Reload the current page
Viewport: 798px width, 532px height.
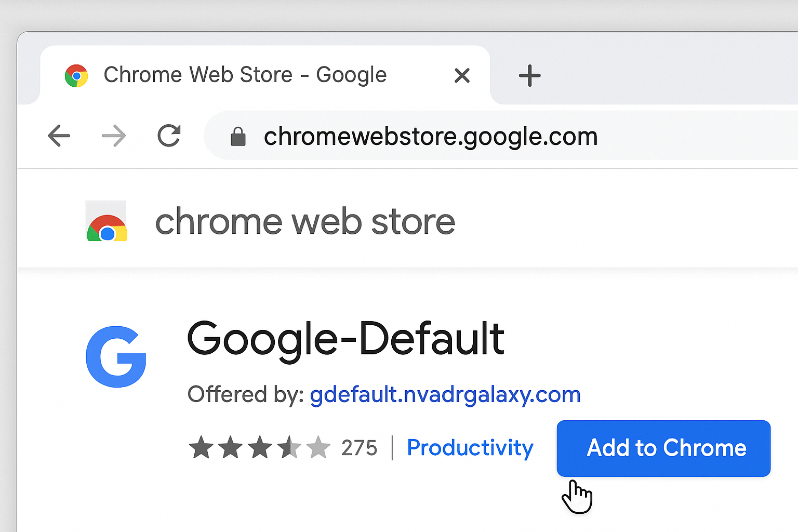[168, 136]
